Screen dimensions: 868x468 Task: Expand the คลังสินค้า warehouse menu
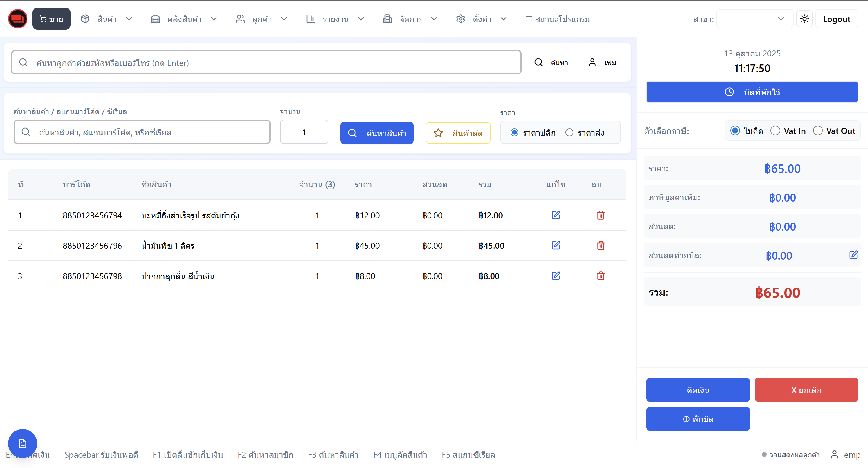coord(184,19)
